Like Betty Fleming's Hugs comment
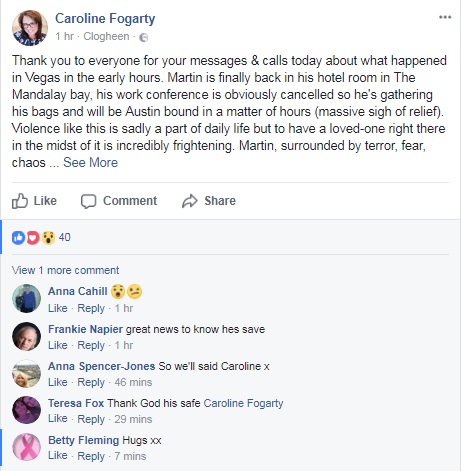Viewport: 461px width, 471px height. point(58,456)
